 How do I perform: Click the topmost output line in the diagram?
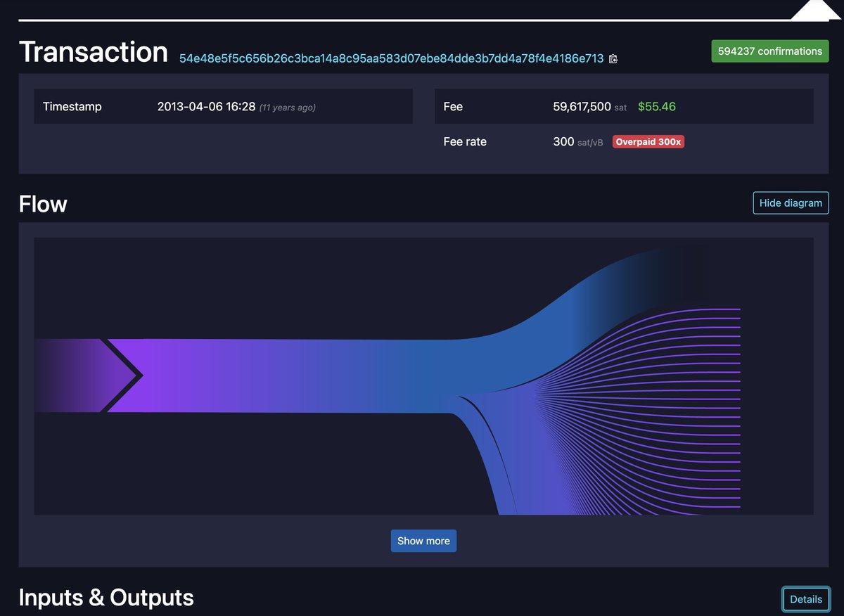tap(703, 308)
